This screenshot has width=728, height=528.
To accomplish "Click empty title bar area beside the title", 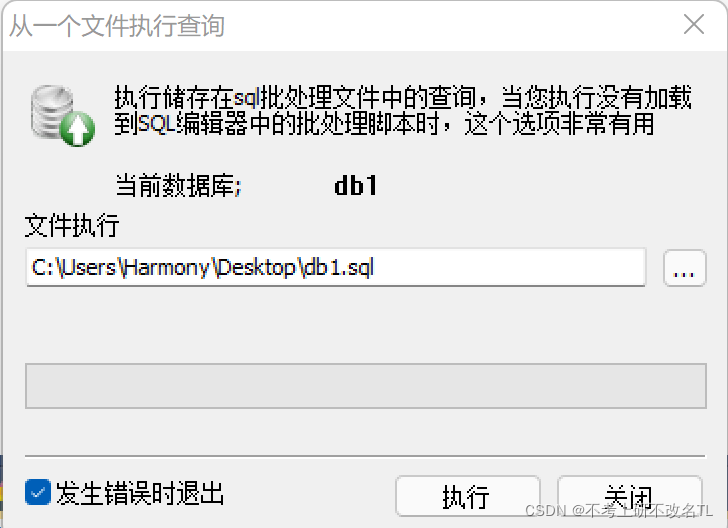I will [450, 26].
